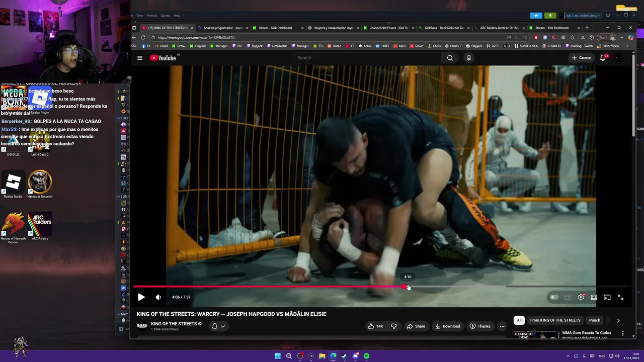The width and height of the screenshot is (644, 362).
Task: Expand Steam account name dropdown
Action: 583,16
